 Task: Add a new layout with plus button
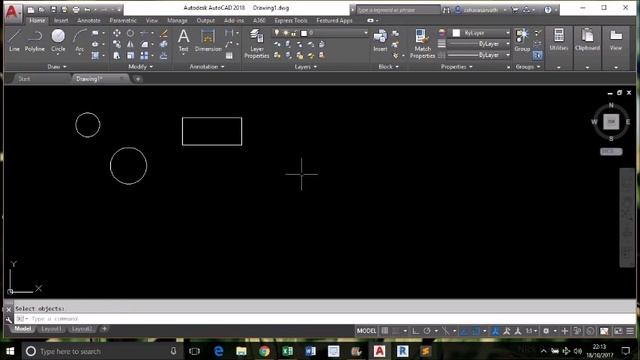104,329
